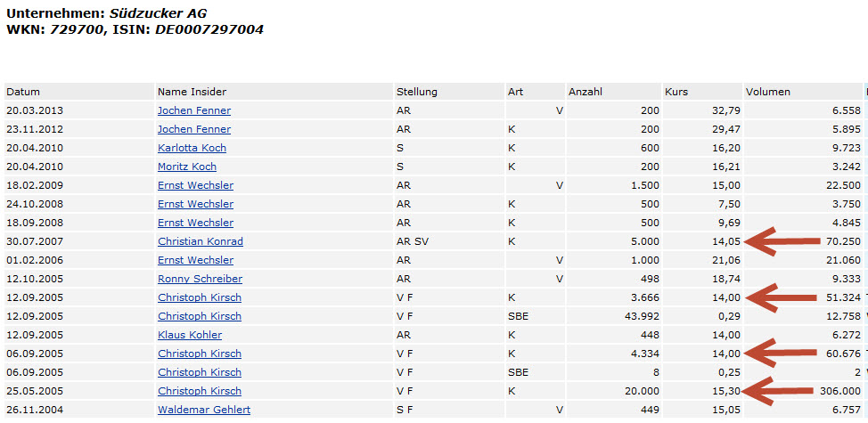Select Volumen value 6.558

pyautogui.click(x=847, y=110)
